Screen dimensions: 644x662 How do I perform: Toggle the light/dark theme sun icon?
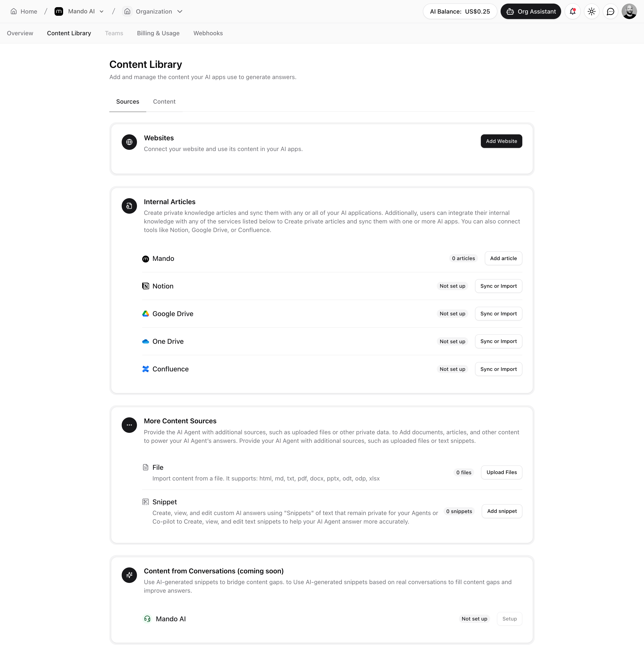[x=591, y=11]
